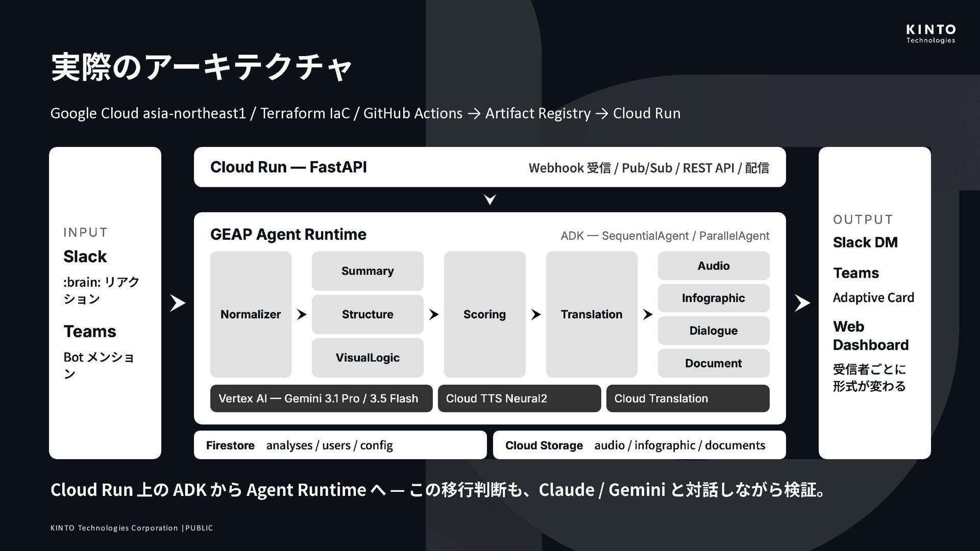The height and width of the screenshot is (551, 980).
Task: Select the Dialogue output block
Action: pyautogui.click(x=714, y=331)
